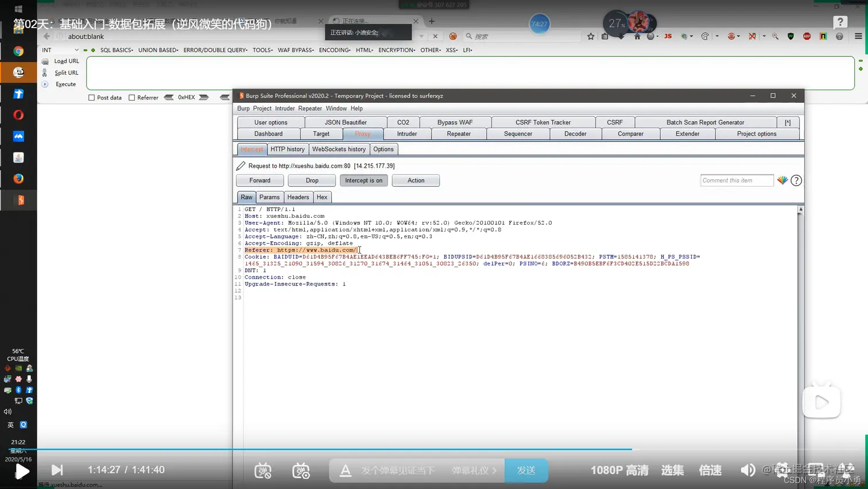Open the Bypass WAF extension tab
The height and width of the screenshot is (489, 868).
pos(455,122)
